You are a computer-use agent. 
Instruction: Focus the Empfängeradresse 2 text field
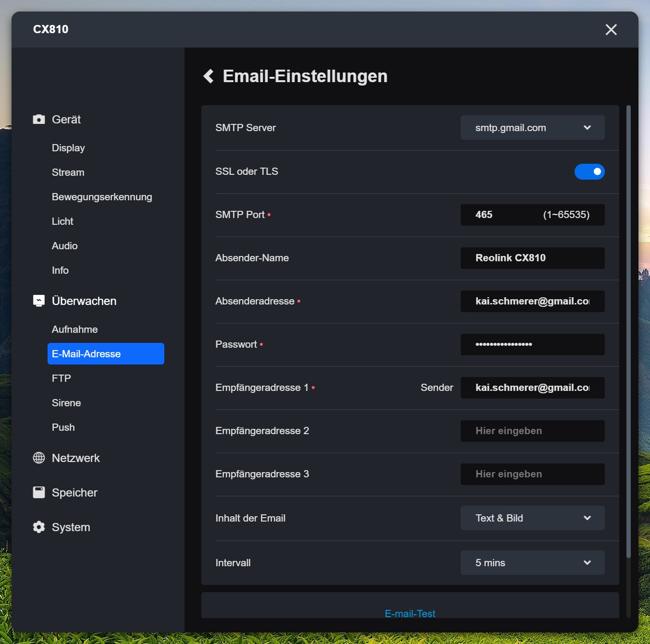click(532, 431)
